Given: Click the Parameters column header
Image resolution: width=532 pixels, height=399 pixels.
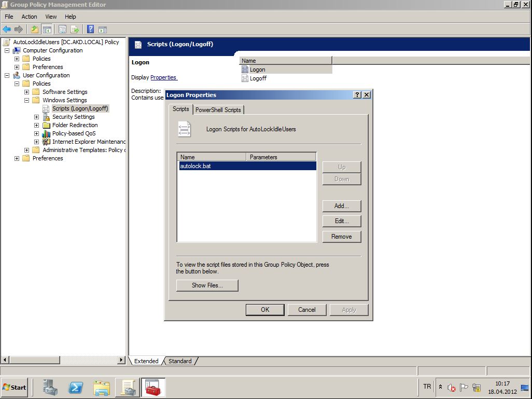Looking at the screenshot, I should pyautogui.click(x=281, y=157).
